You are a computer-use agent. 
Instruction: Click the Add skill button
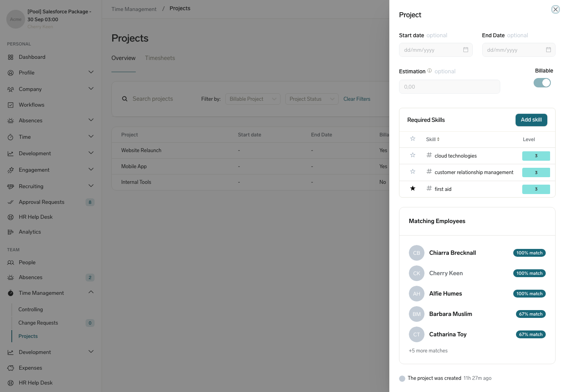click(x=531, y=120)
